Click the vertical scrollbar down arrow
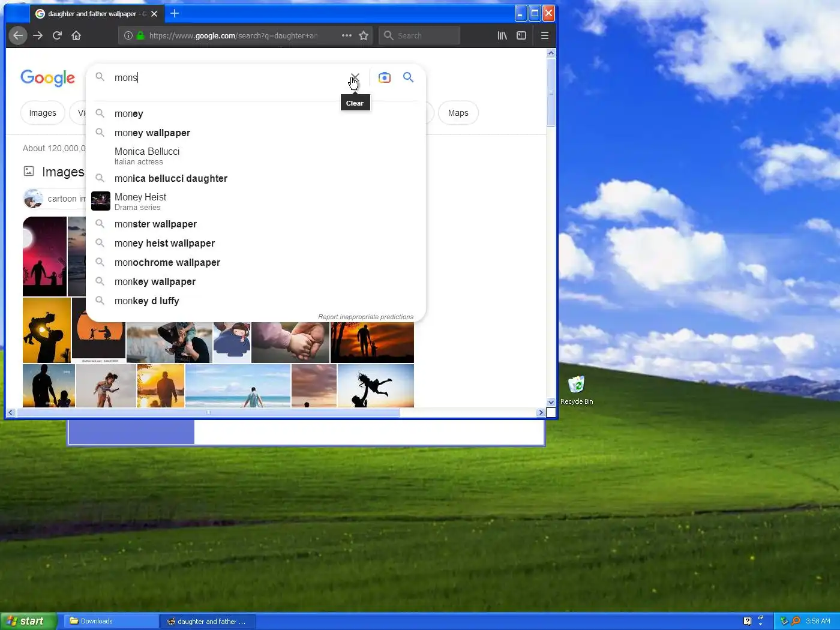 point(551,402)
